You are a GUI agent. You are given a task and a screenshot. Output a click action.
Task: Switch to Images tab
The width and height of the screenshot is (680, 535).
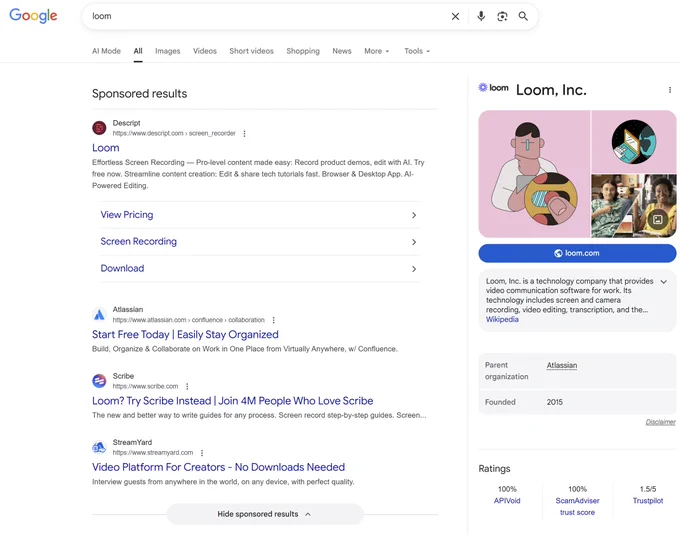tap(167, 51)
